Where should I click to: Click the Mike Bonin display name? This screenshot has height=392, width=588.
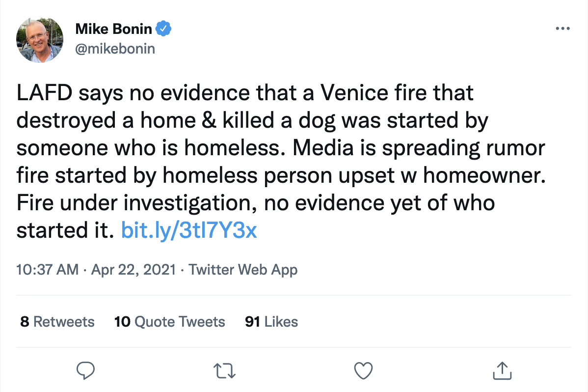[113, 29]
